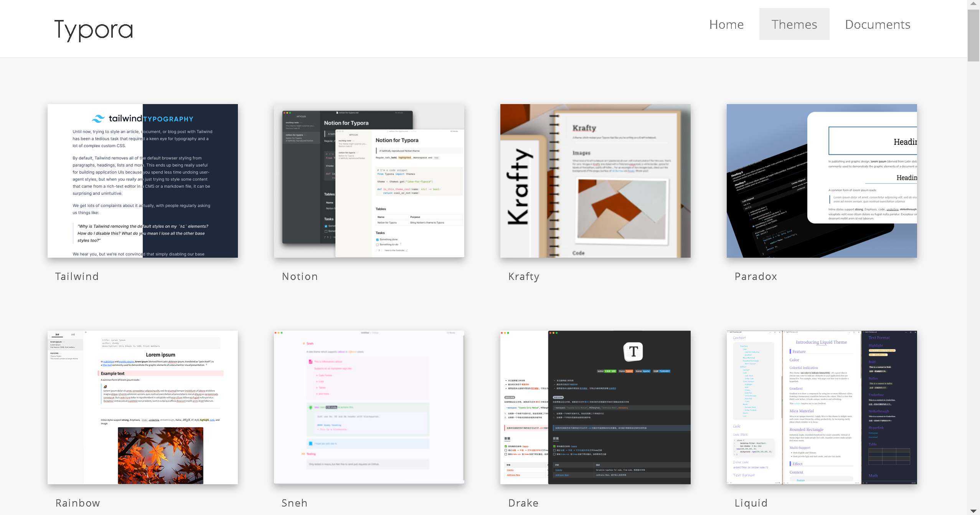
Task: Open the Notion theme preview image
Action: (369, 180)
